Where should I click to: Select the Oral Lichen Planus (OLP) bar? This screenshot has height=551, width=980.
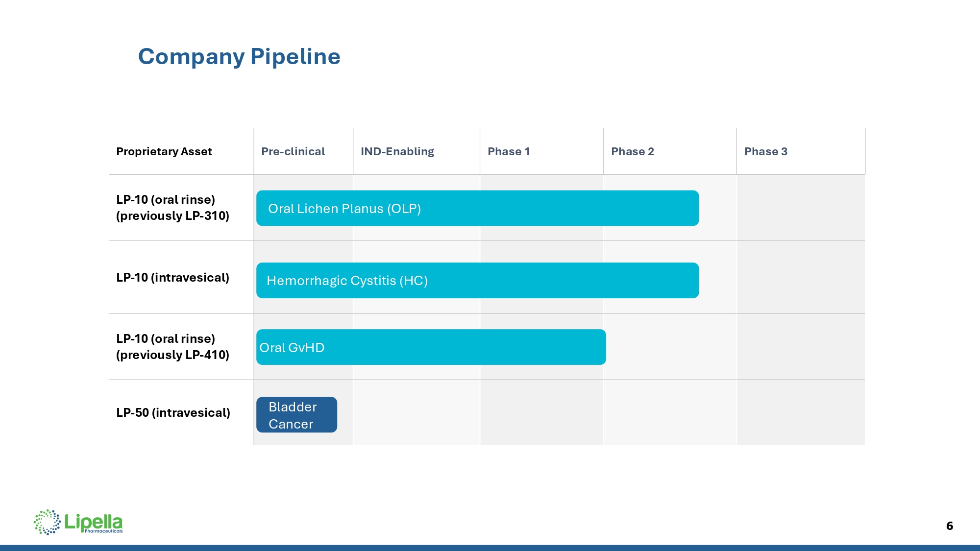click(477, 208)
